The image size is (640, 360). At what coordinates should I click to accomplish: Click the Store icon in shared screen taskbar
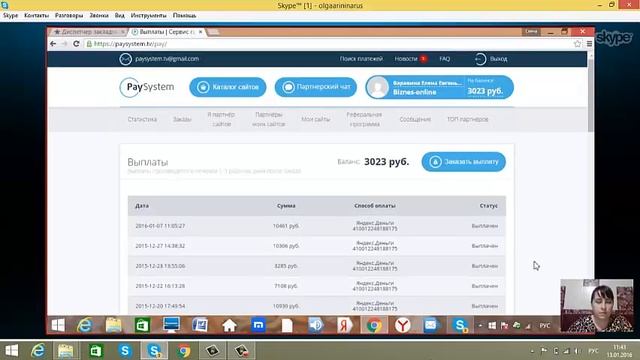tap(142, 325)
